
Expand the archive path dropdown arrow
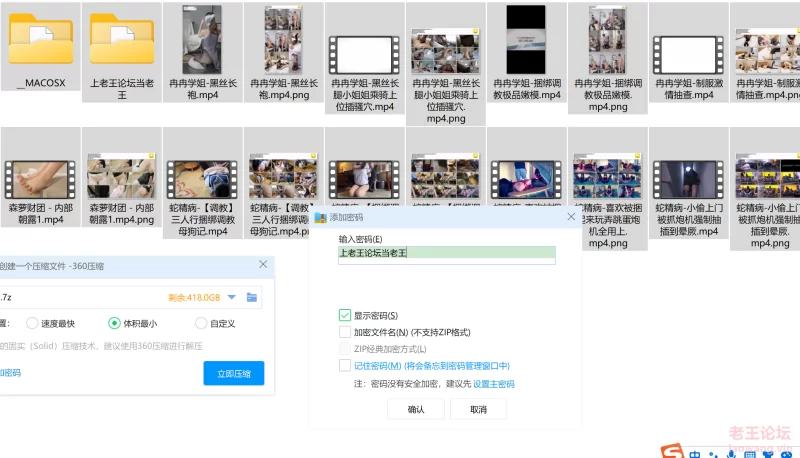[232, 297]
